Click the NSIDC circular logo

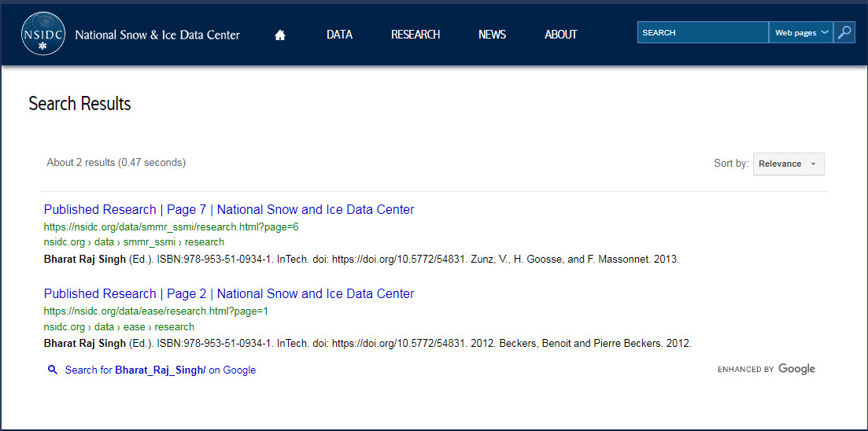[x=43, y=34]
